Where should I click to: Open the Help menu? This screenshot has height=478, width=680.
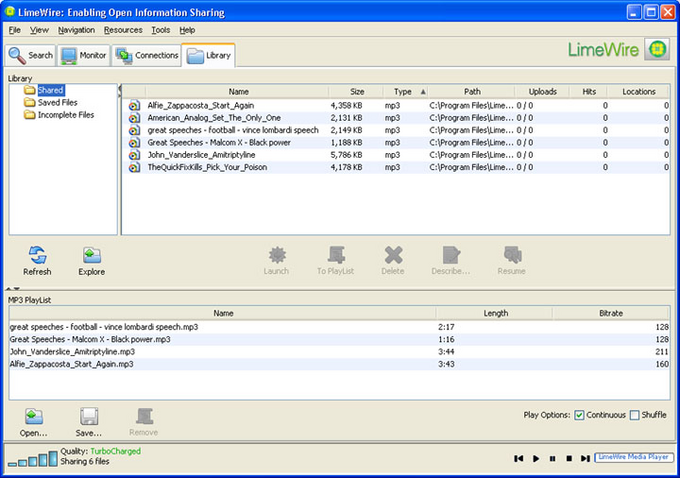click(x=187, y=30)
